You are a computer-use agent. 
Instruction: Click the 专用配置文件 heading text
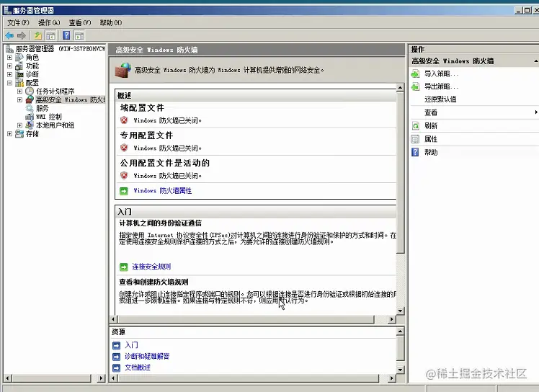pyautogui.click(x=146, y=135)
